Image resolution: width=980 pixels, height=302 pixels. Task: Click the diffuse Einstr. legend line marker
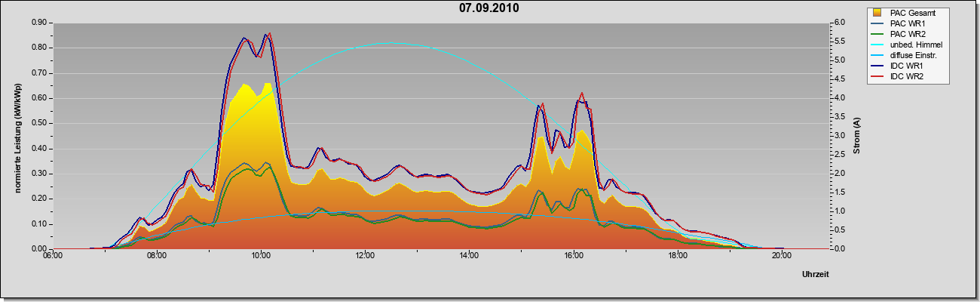click(x=878, y=55)
